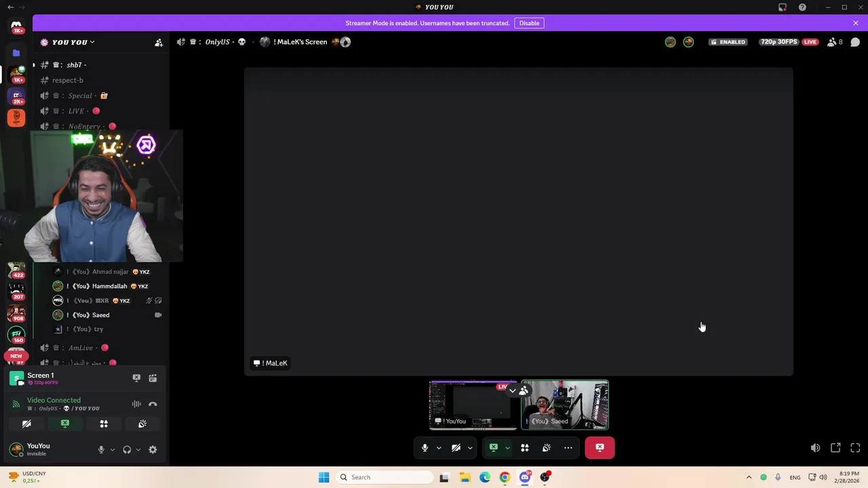Expand microphone options in the call bar

click(439, 448)
